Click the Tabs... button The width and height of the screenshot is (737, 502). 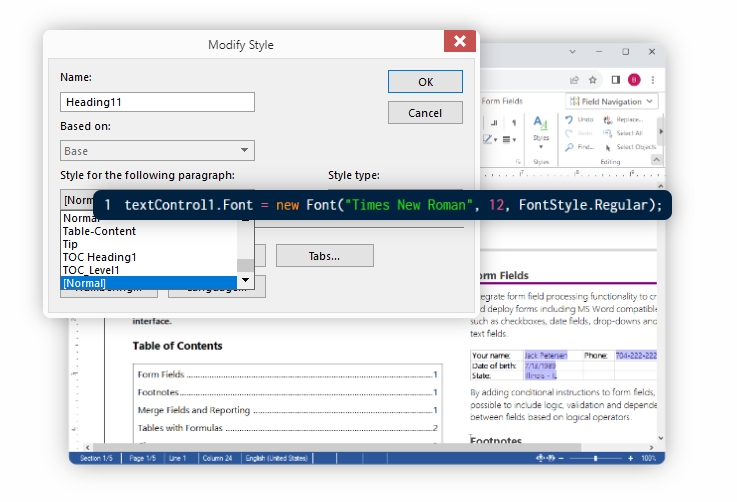point(325,256)
